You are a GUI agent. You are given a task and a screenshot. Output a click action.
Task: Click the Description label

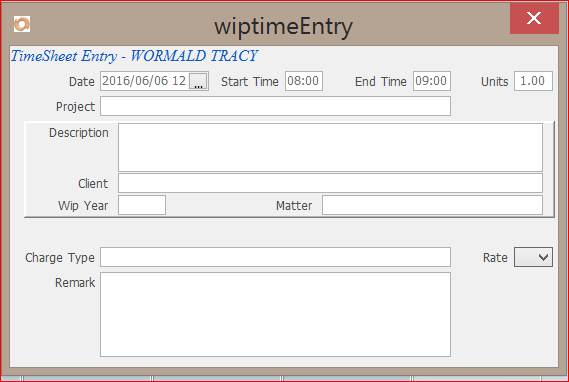point(79,133)
